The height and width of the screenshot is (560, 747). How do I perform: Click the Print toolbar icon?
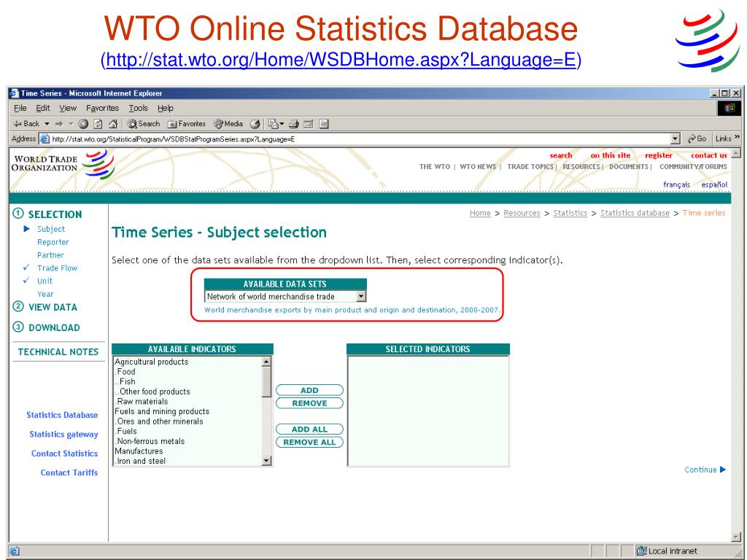pos(294,124)
